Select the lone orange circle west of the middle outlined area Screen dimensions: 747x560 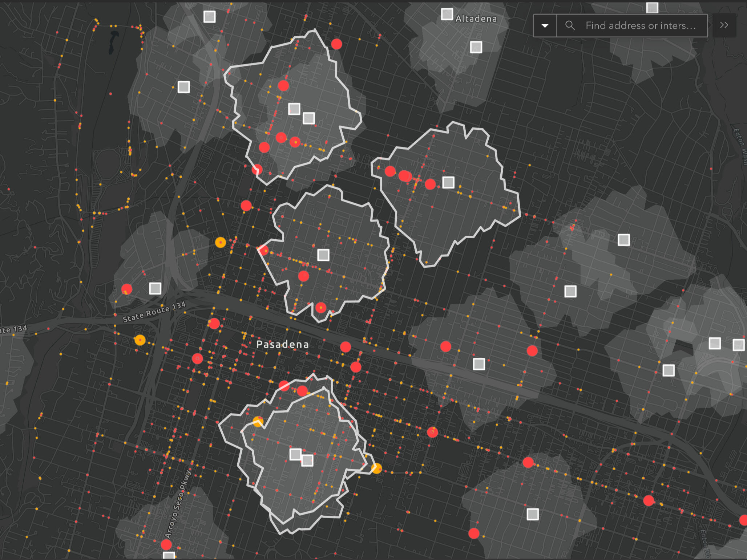(221, 242)
